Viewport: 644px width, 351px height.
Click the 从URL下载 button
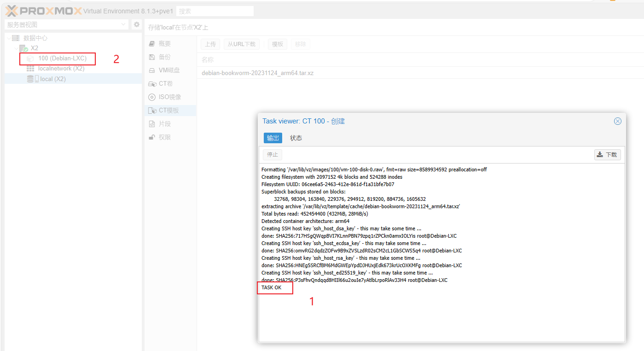click(x=242, y=44)
